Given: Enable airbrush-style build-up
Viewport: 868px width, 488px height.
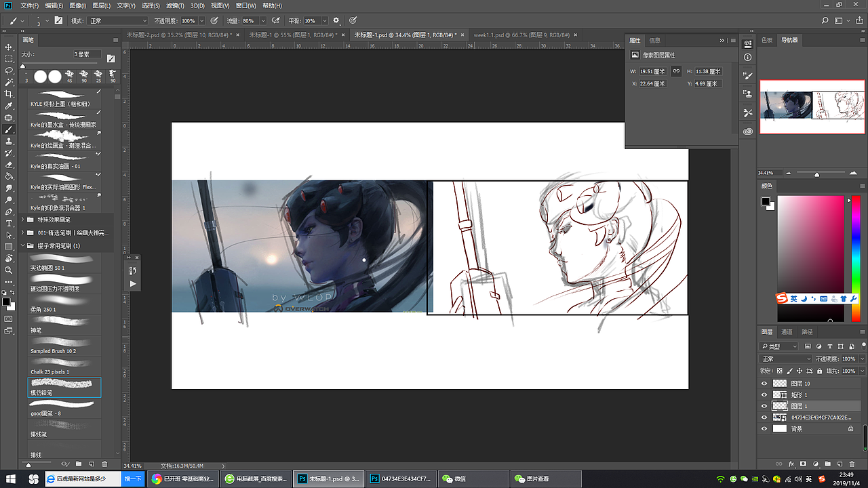Looking at the screenshot, I should point(276,20).
